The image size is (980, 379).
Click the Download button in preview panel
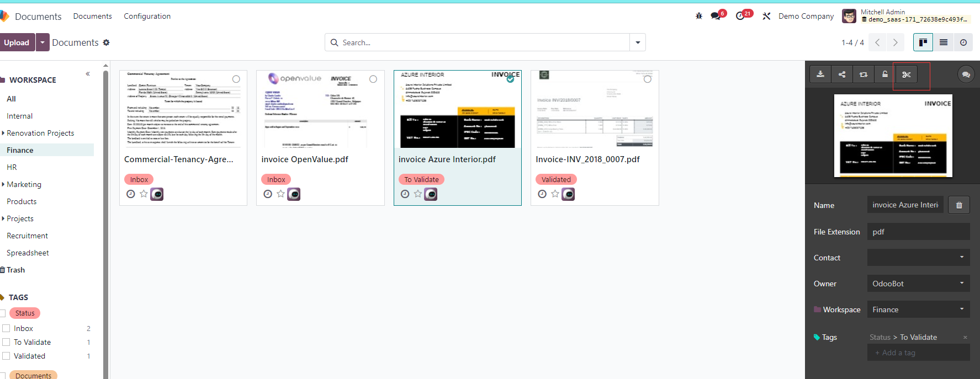click(x=820, y=74)
